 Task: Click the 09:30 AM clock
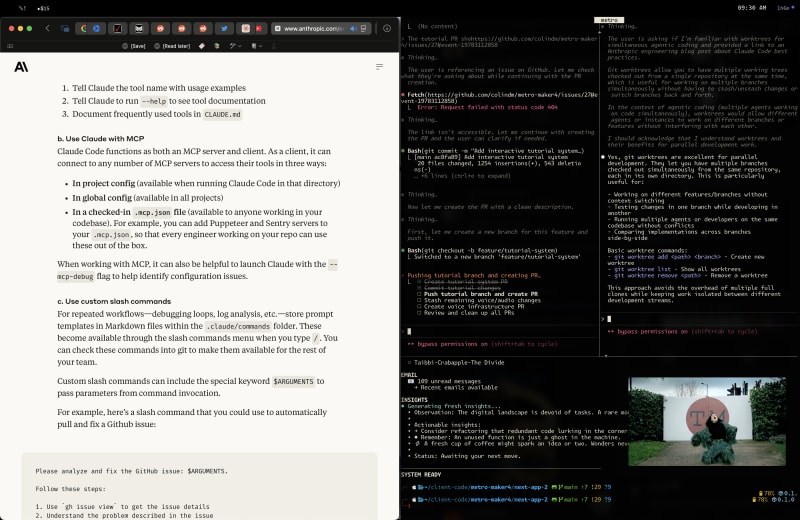pyautogui.click(x=752, y=8)
